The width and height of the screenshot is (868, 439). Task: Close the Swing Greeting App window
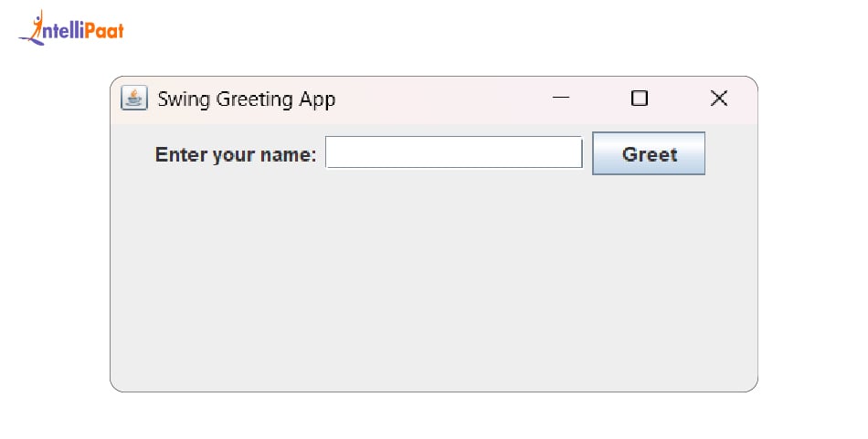[x=718, y=98]
